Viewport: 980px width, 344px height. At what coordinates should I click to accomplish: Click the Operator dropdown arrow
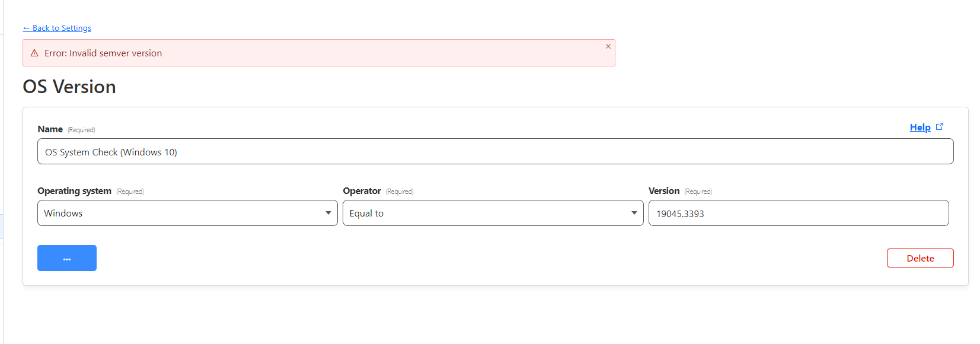[x=634, y=213]
